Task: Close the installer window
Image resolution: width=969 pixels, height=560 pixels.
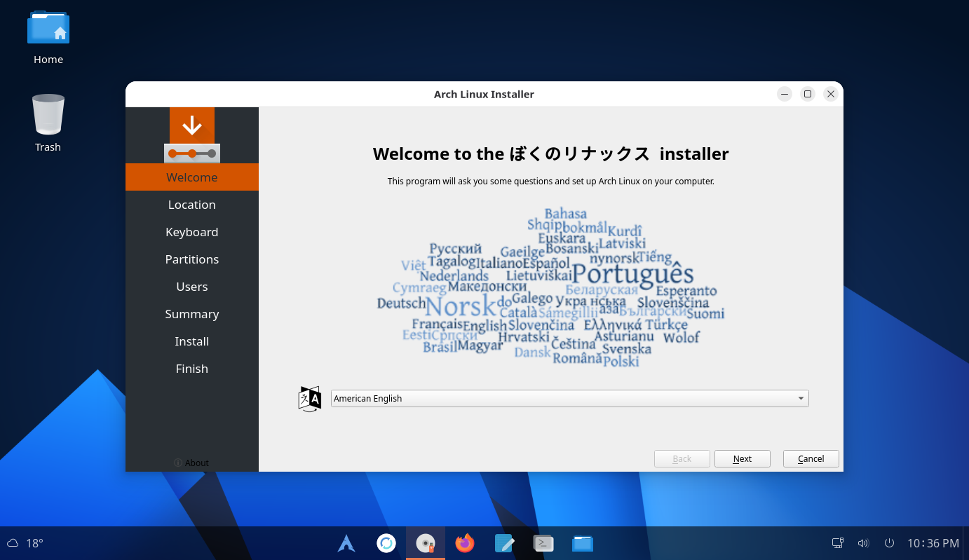Action: pos(831,94)
